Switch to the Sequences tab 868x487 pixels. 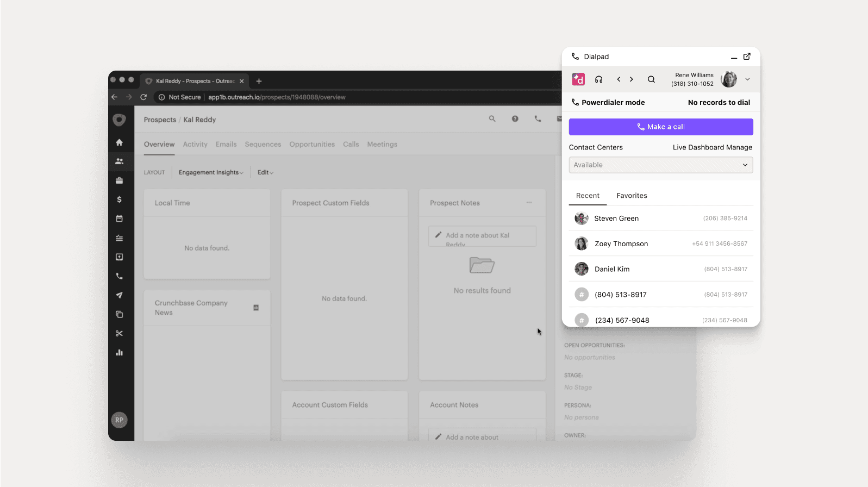click(263, 145)
